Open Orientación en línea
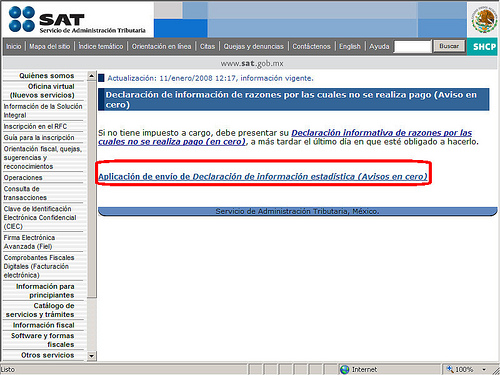This screenshot has height=375, width=500. click(161, 46)
